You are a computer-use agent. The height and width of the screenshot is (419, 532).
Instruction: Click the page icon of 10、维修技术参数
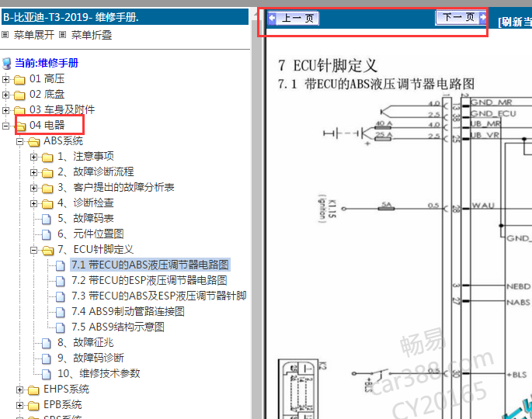pyautogui.click(x=47, y=374)
